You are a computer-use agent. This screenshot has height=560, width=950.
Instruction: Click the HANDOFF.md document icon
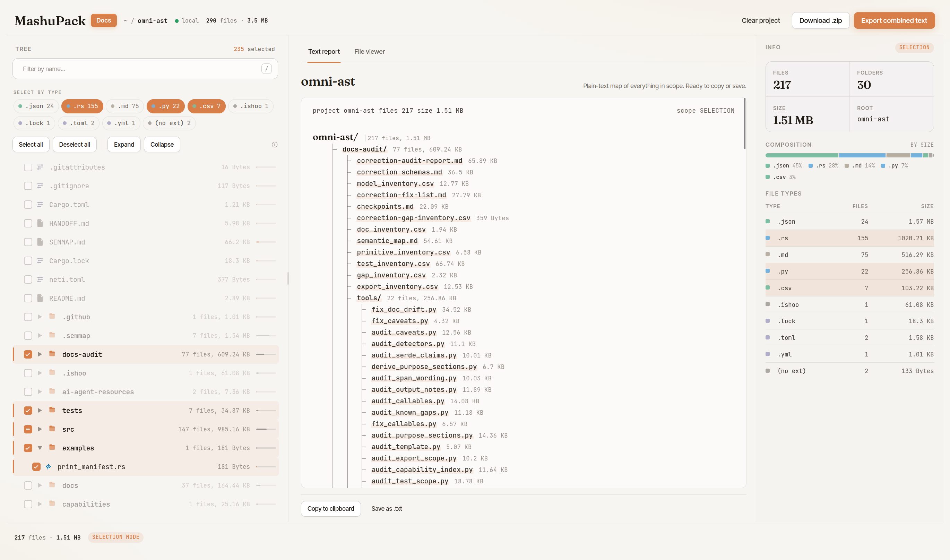pyautogui.click(x=40, y=223)
